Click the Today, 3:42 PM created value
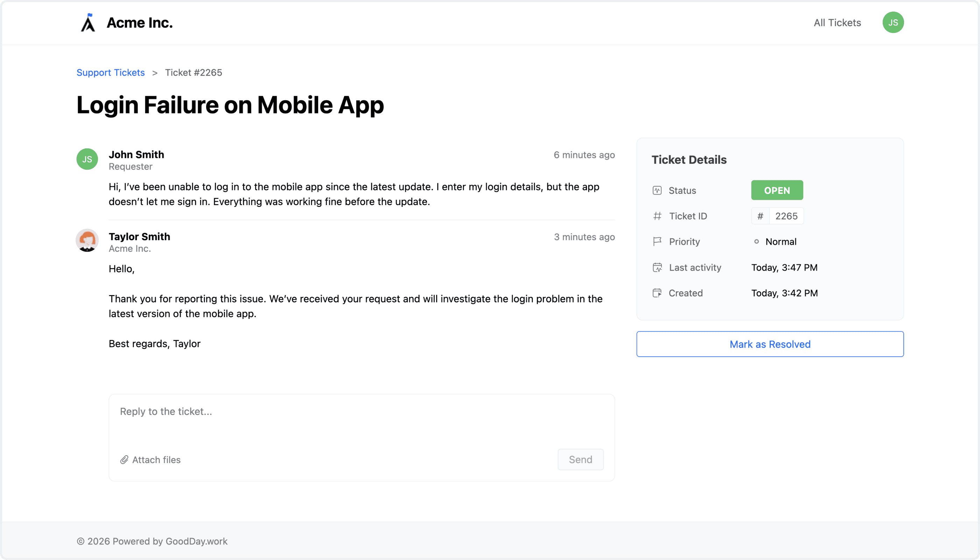 (784, 293)
